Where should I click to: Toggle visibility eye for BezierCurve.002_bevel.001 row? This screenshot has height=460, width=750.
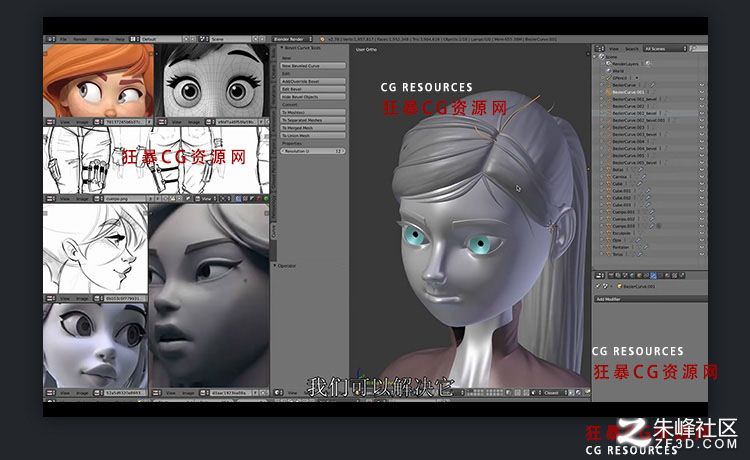(x=702, y=120)
